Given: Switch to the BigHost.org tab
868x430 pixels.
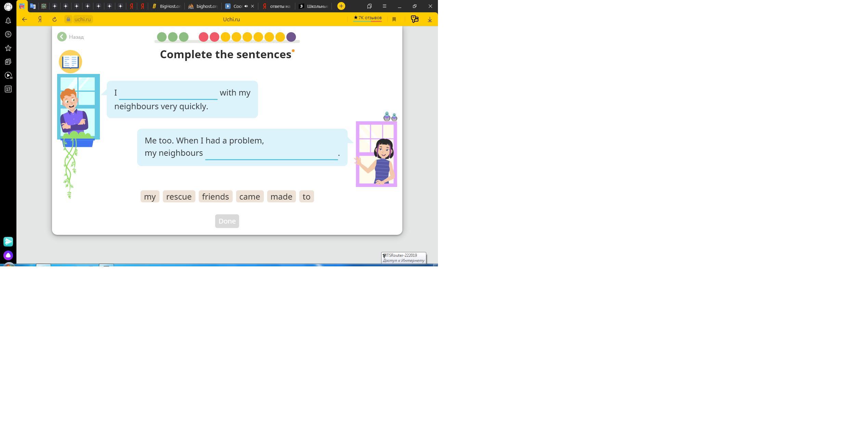Looking at the screenshot, I should pyautogui.click(x=167, y=6).
